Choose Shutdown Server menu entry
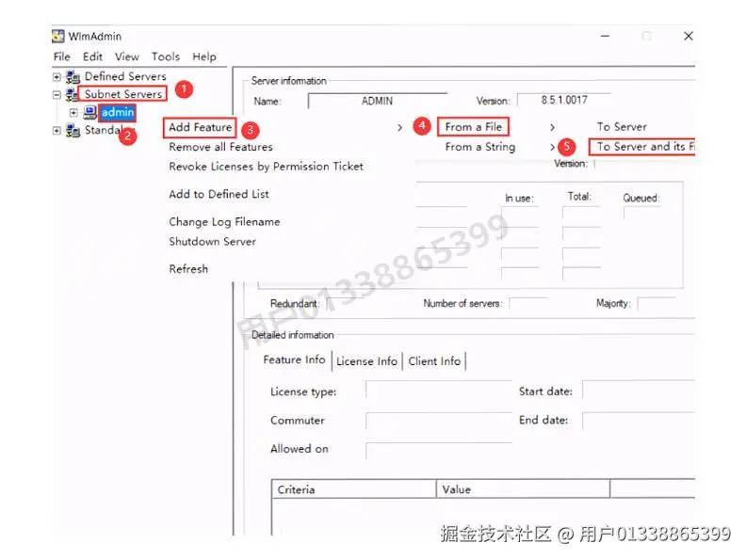This screenshot has height=560, width=747. [x=213, y=242]
